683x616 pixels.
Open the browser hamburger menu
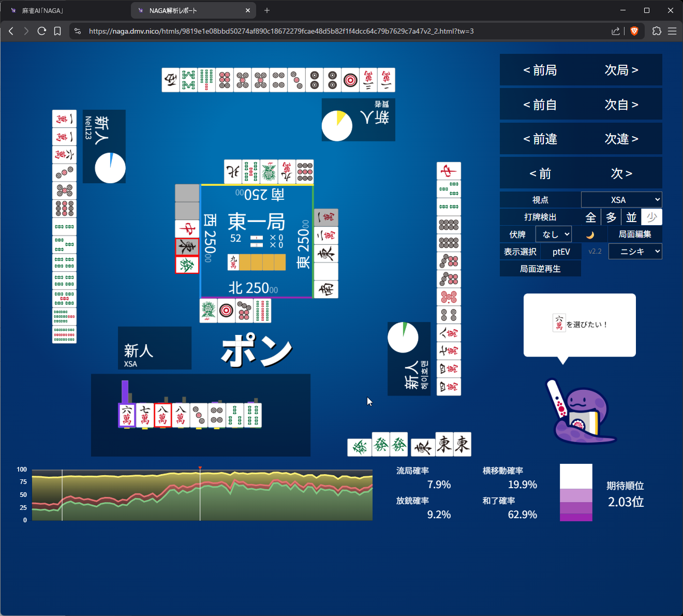click(x=672, y=31)
